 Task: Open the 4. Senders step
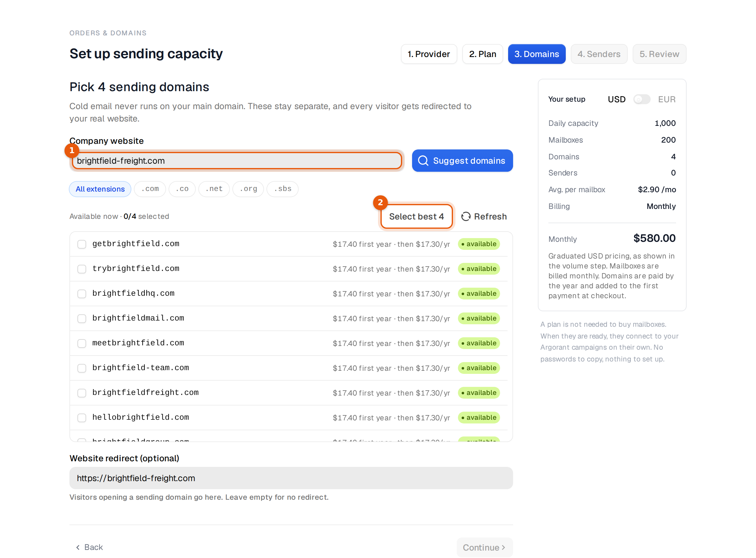click(599, 54)
